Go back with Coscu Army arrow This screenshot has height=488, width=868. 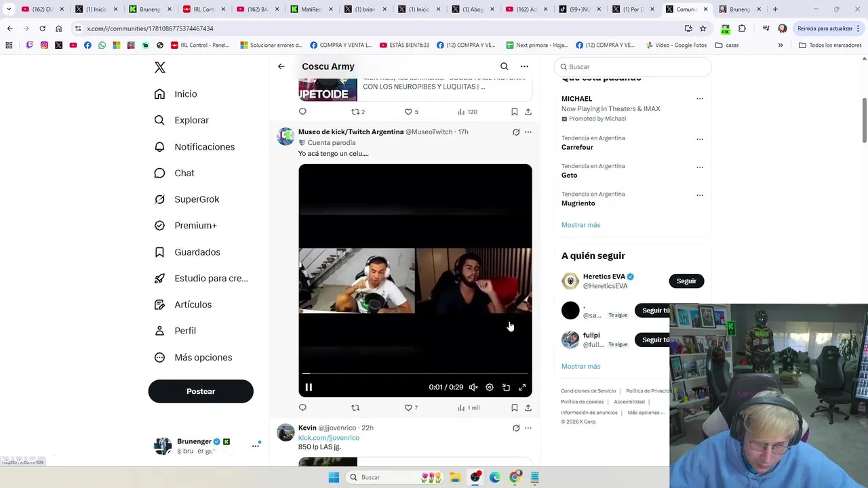click(x=281, y=66)
